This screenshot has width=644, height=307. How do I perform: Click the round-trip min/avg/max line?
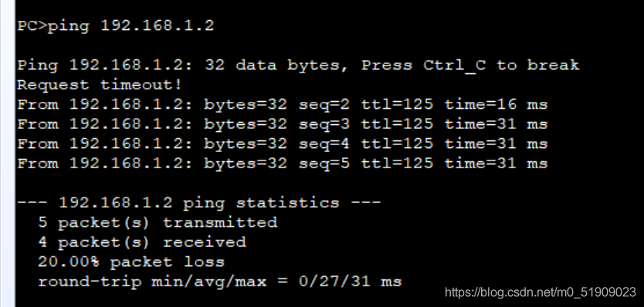coord(220,282)
